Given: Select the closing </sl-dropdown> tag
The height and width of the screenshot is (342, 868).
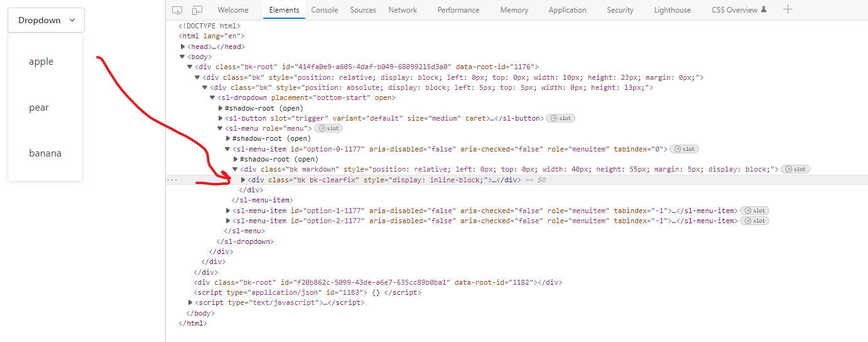Looking at the screenshot, I should point(245,241).
